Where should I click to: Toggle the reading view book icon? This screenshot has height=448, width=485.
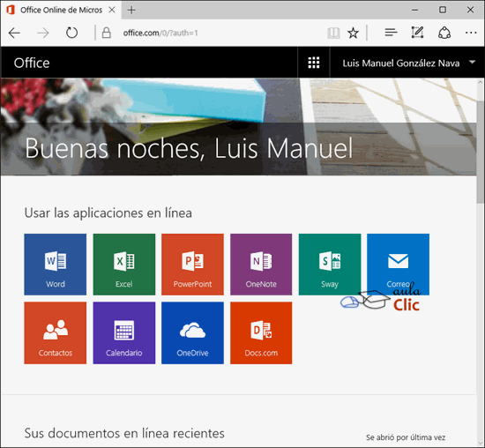click(333, 33)
